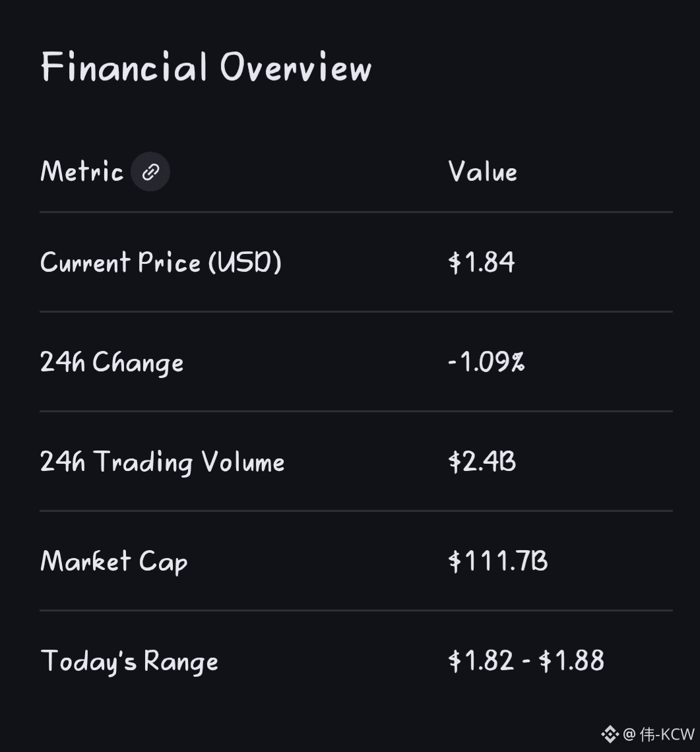The image size is (700, 752).
Task: Click the -1.09% change value
Action: tap(486, 362)
